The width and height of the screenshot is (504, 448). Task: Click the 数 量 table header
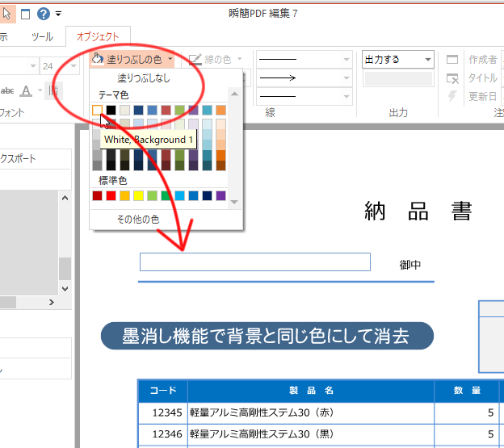tap(467, 390)
